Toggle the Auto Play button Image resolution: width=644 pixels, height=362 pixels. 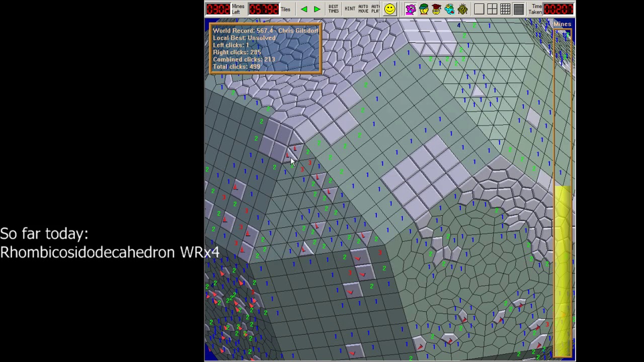(x=375, y=9)
